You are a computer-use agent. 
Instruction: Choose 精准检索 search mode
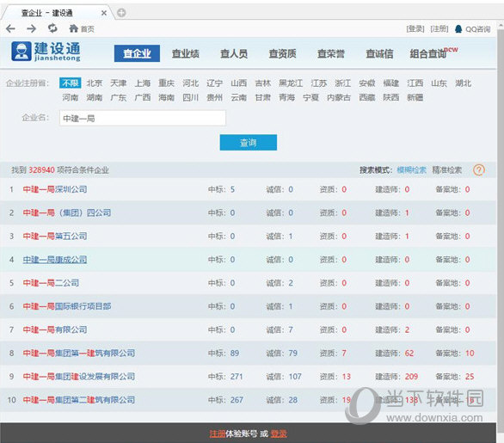coord(446,170)
